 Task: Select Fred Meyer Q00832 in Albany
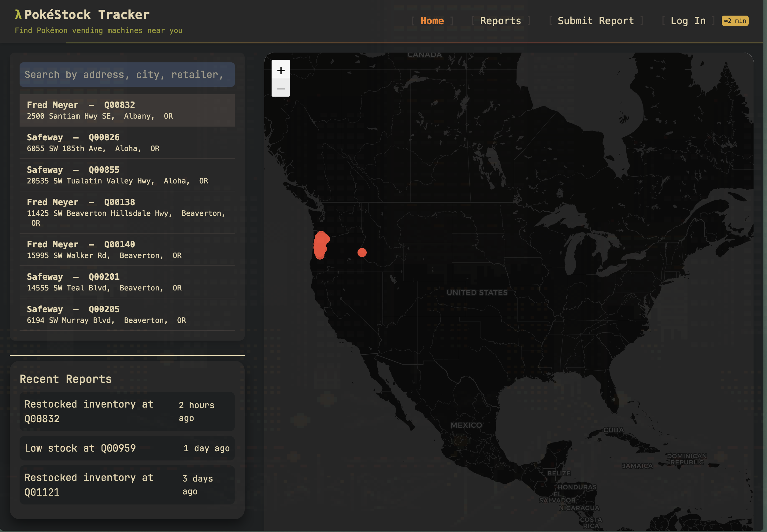(127, 110)
